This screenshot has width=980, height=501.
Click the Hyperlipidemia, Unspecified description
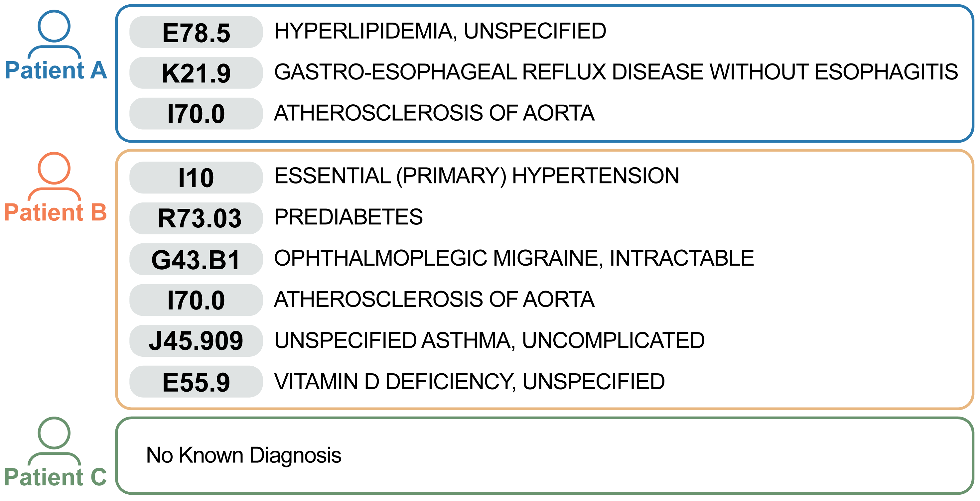(x=440, y=31)
